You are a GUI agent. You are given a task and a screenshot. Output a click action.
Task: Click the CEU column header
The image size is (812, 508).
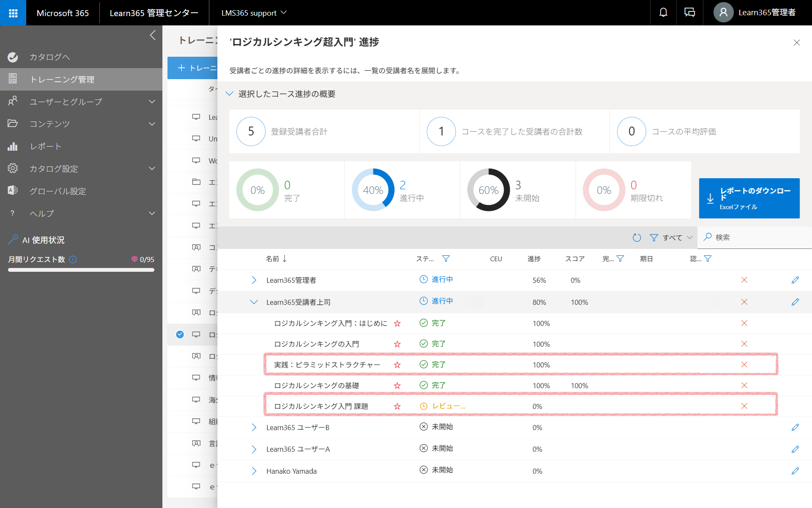[x=496, y=259]
